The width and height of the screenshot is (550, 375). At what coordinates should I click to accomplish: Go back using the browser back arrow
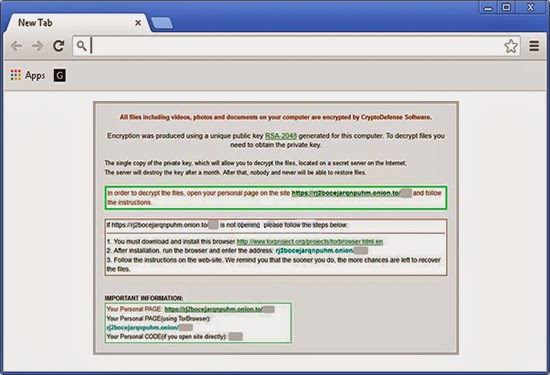point(16,46)
